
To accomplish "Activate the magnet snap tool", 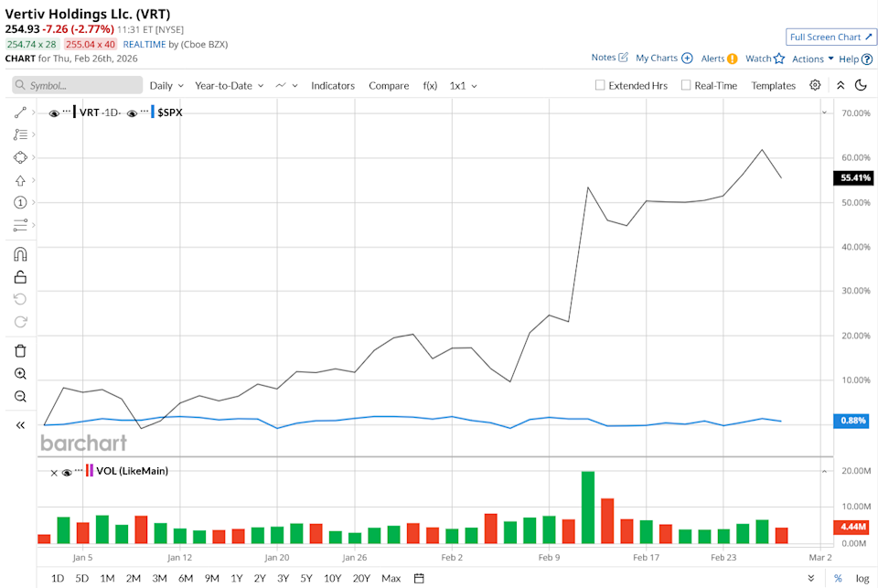I will [20, 254].
